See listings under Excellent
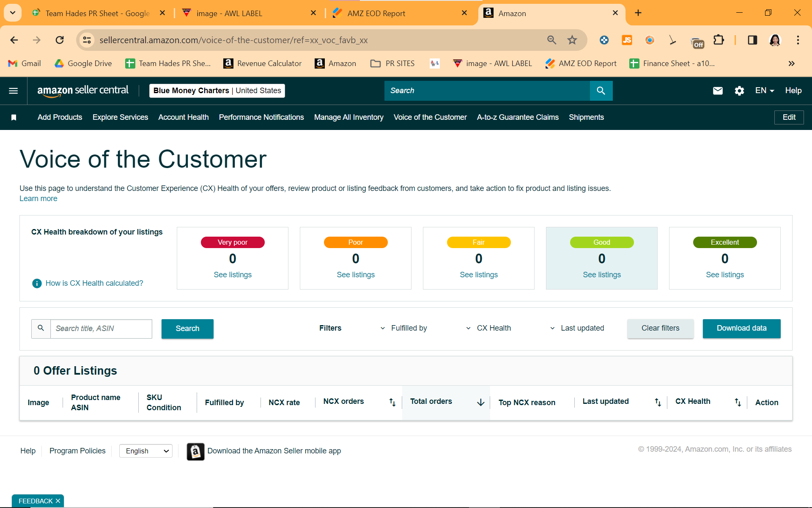 725,275
